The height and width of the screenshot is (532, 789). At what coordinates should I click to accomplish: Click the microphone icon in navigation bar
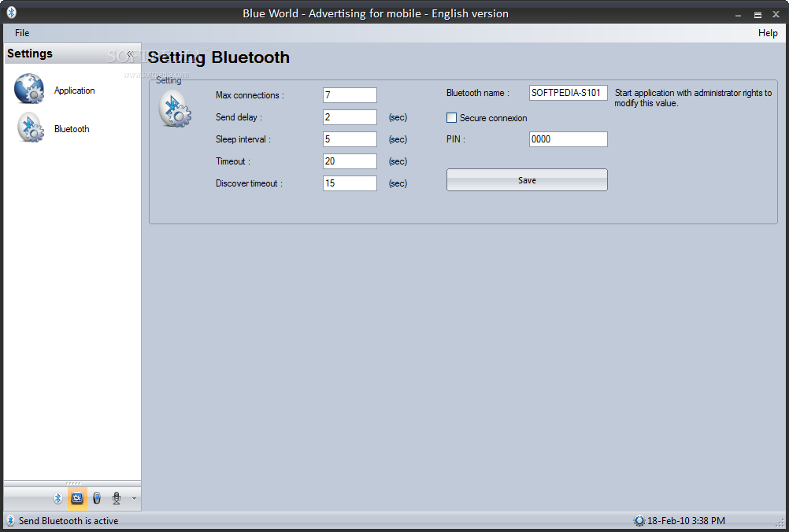(117, 498)
